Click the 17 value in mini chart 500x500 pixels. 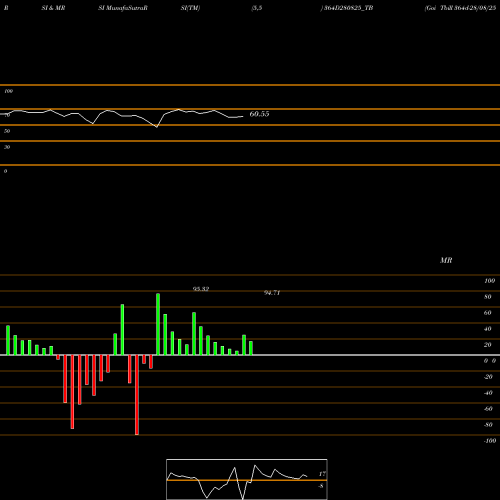(322, 474)
